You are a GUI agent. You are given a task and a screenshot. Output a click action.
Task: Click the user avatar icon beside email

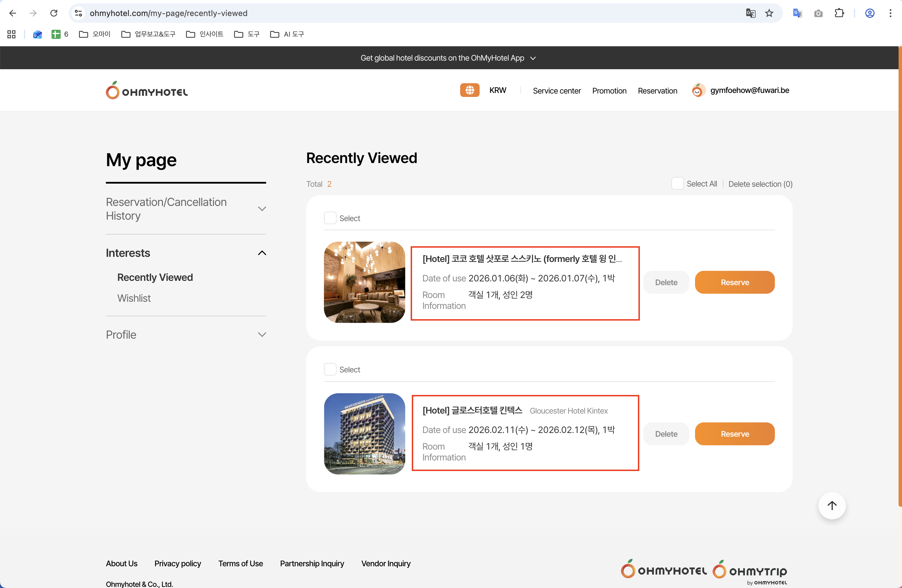698,91
